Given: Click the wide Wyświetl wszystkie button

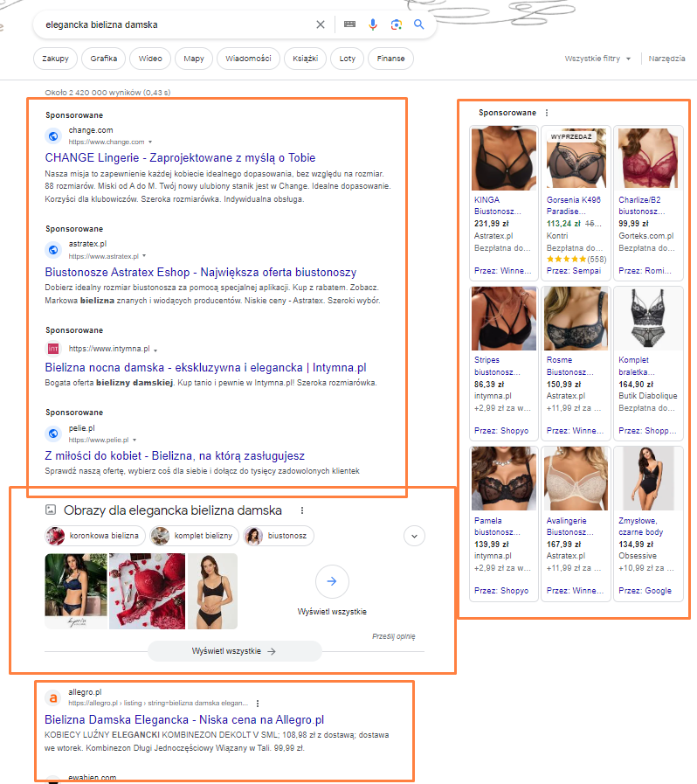Looking at the screenshot, I should click(x=234, y=651).
